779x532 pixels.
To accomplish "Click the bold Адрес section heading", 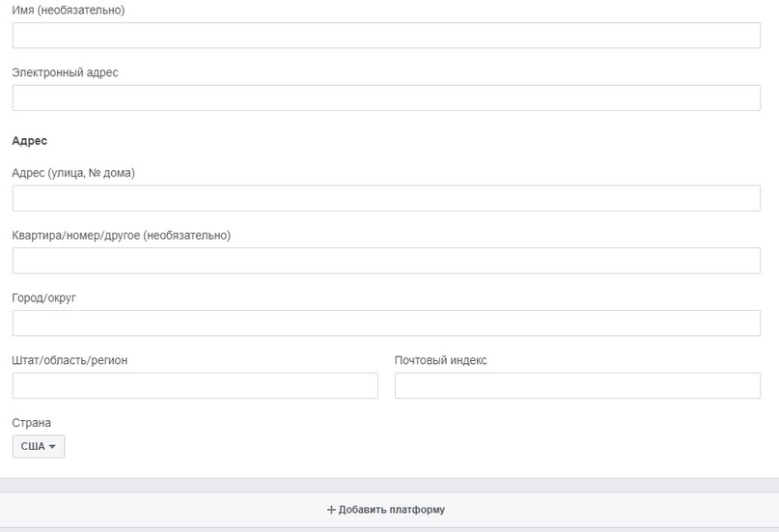I will click(29, 141).
